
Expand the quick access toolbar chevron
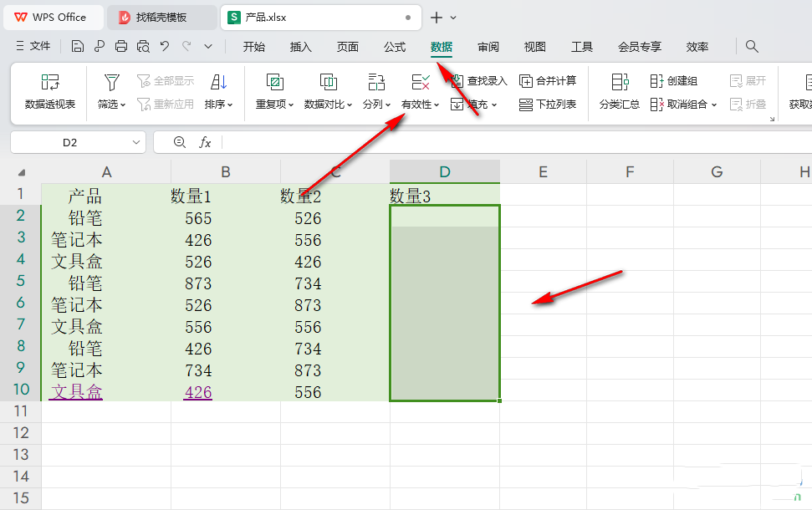[x=208, y=47]
